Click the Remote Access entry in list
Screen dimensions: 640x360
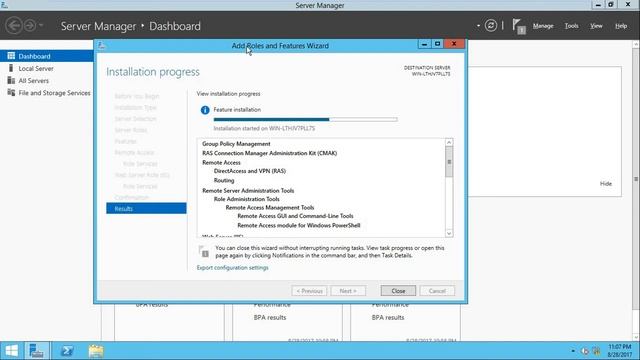221,162
